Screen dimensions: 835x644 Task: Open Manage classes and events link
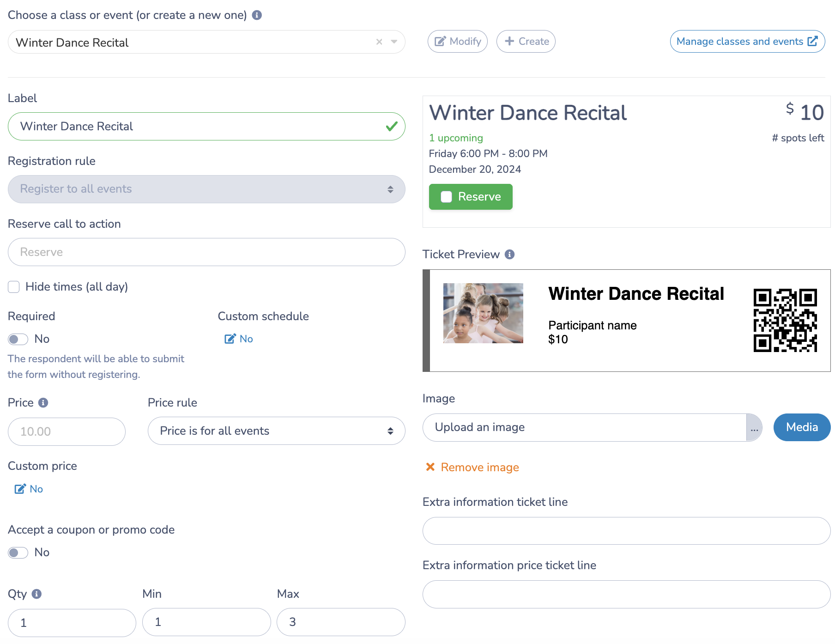pos(747,42)
